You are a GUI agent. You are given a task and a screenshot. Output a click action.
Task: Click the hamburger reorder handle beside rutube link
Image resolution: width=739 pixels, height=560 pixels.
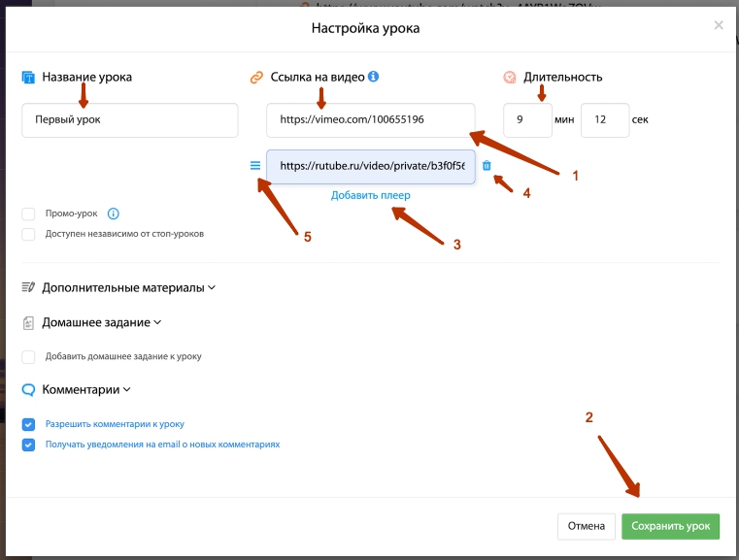tap(255, 166)
